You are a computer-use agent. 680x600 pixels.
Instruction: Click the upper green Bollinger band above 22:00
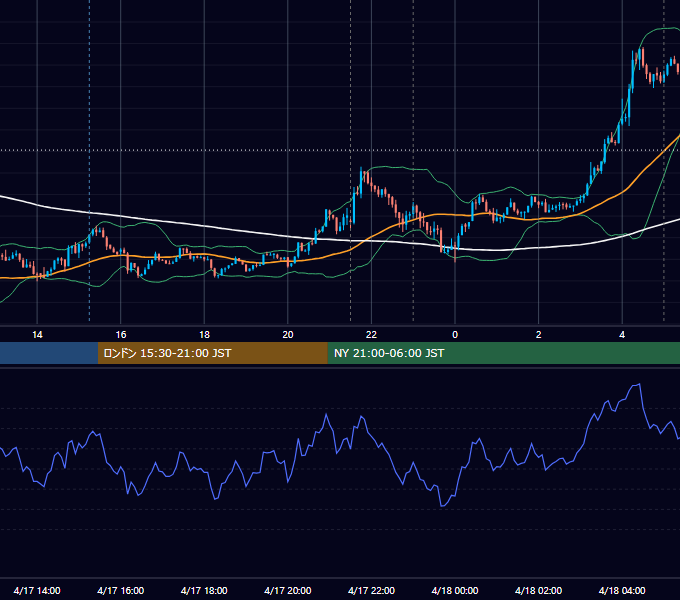click(x=372, y=167)
